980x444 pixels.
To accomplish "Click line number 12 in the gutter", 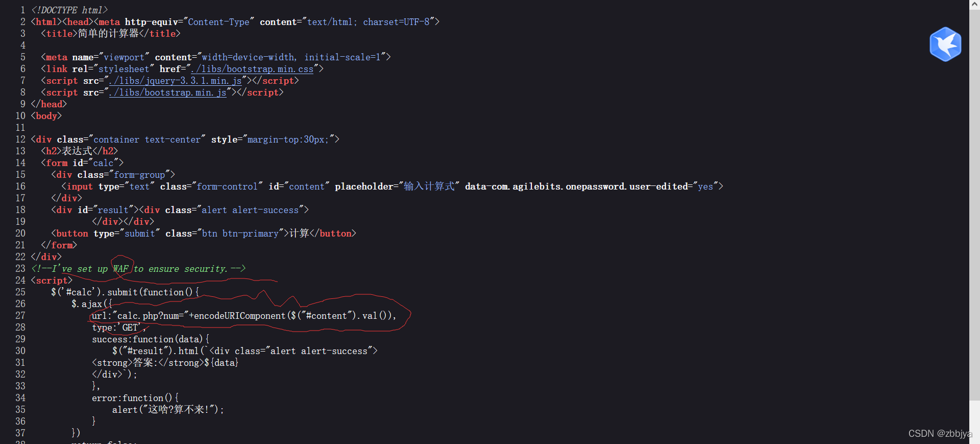I will tap(20, 139).
